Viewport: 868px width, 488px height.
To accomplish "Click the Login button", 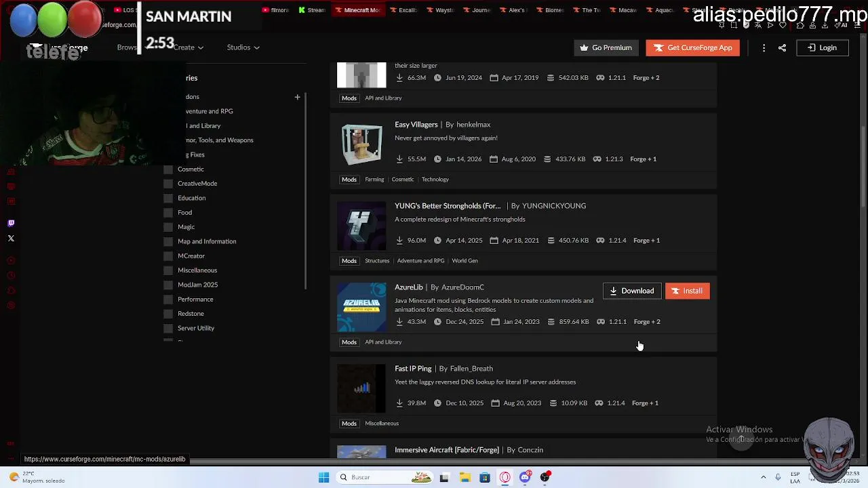I will click(x=822, y=47).
